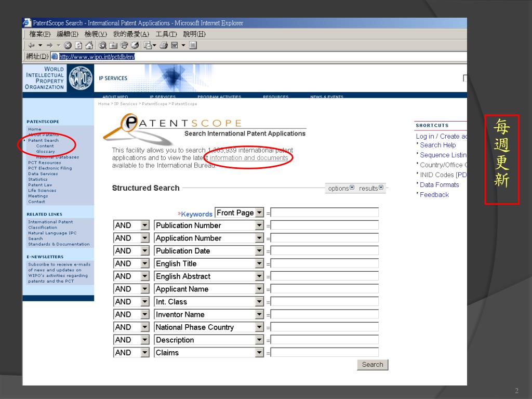The height and width of the screenshot is (399, 532).
Task: Open AND operator dropdown beside Application Number
Action: [145, 238]
